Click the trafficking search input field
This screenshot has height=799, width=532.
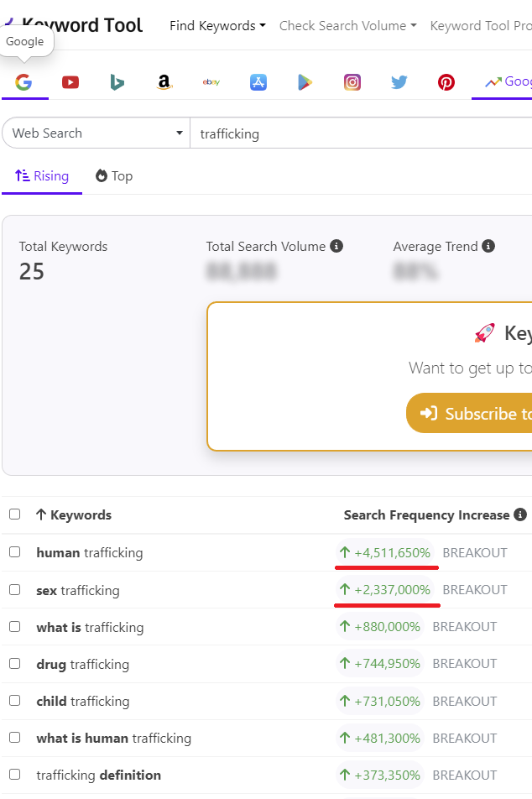(362, 133)
